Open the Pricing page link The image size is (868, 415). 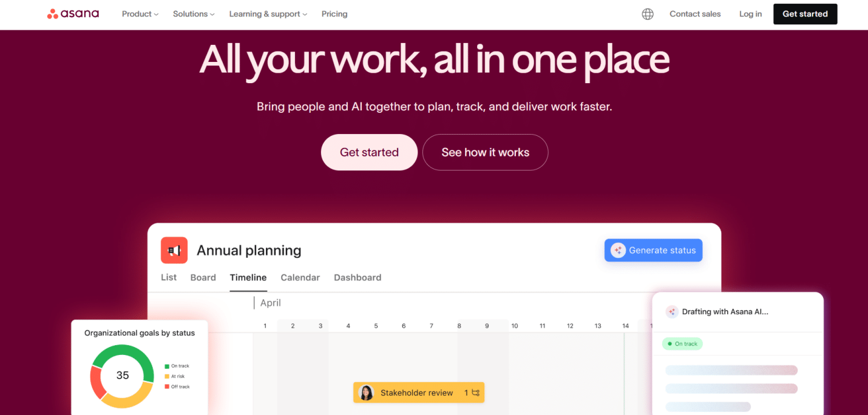coord(334,14)
